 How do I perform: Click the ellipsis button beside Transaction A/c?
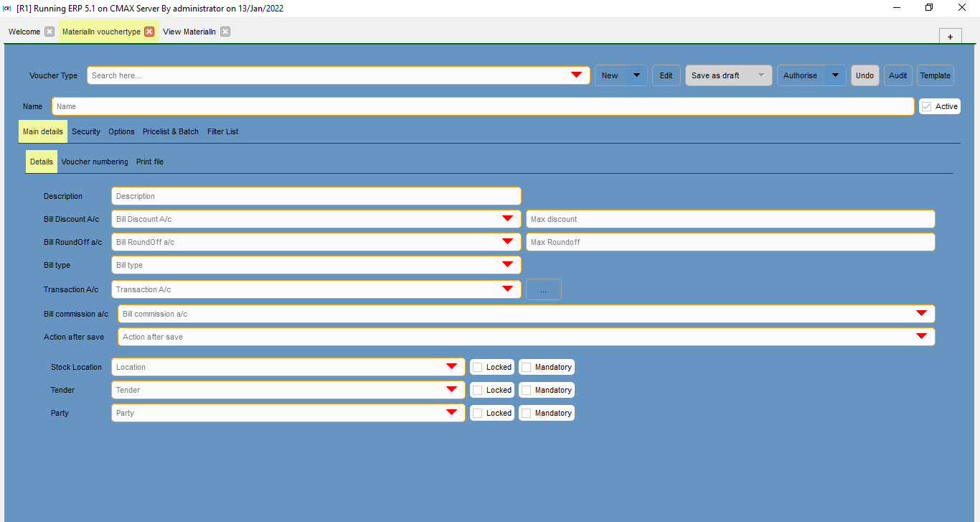(x=544, y=289)
